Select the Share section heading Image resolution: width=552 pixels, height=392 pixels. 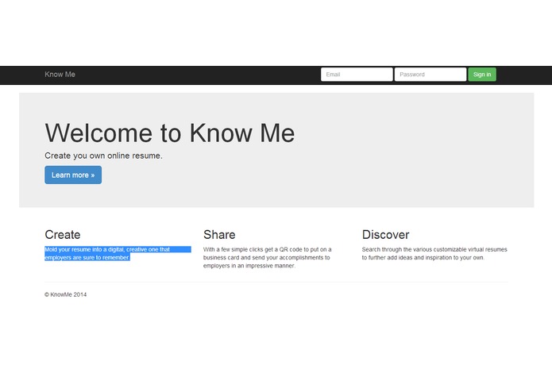click(x=219, y=235)
